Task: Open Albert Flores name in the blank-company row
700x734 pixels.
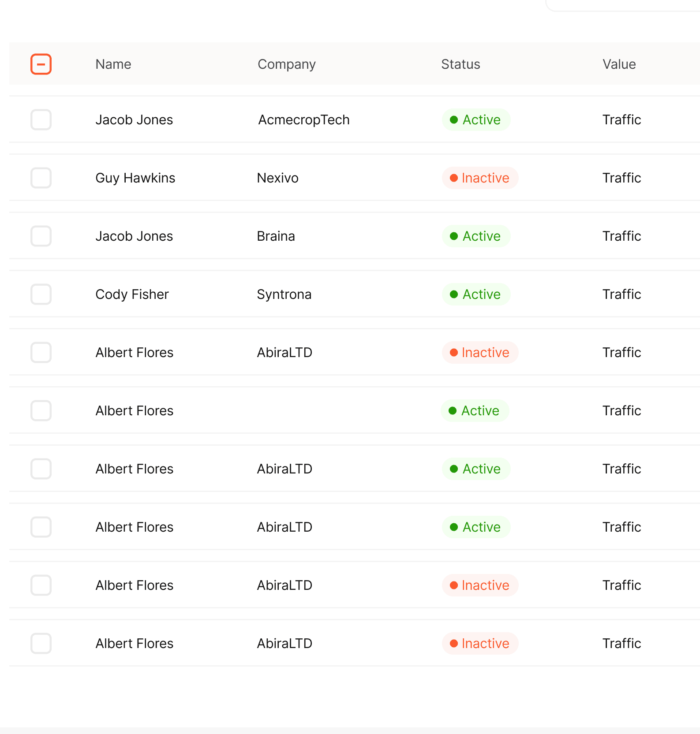Action: (x=134, y=411)
